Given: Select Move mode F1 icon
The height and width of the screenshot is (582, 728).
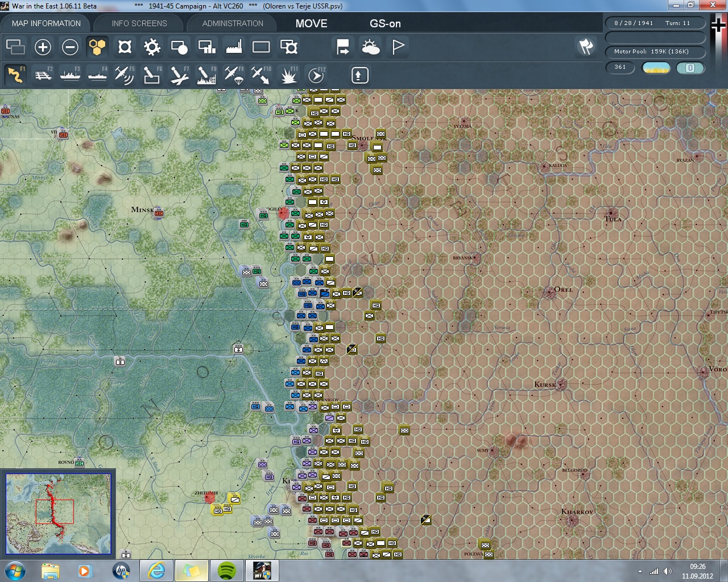Looking at the screenshot, I should [x=15, y=74].
